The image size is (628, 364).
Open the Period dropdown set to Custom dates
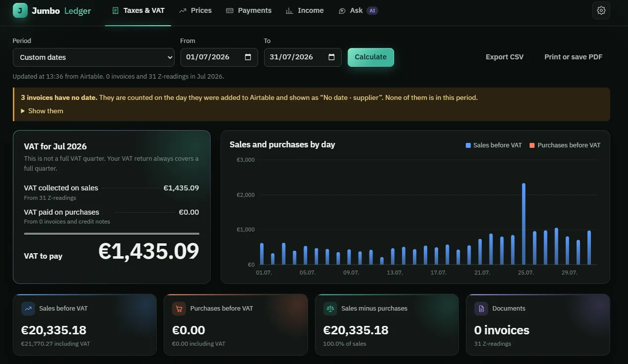coord(93,57)
